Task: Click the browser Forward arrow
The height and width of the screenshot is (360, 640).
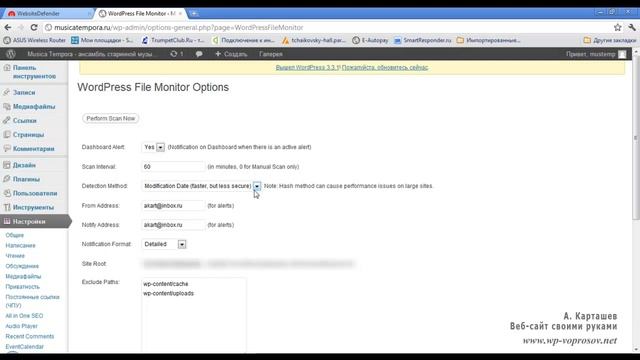Action: 21,27
